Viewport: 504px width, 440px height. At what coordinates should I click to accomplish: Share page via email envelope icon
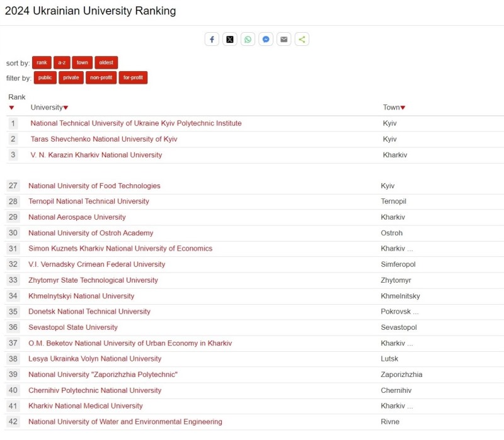284,39
